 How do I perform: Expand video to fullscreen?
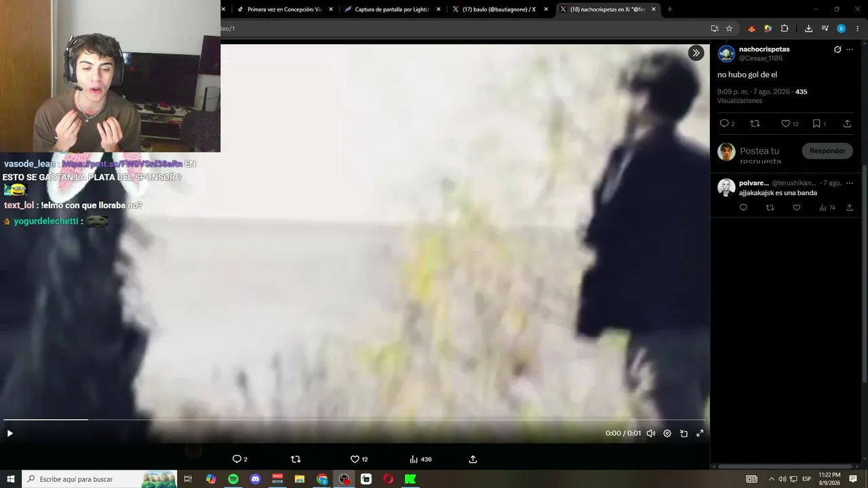[x=700, y=433]
